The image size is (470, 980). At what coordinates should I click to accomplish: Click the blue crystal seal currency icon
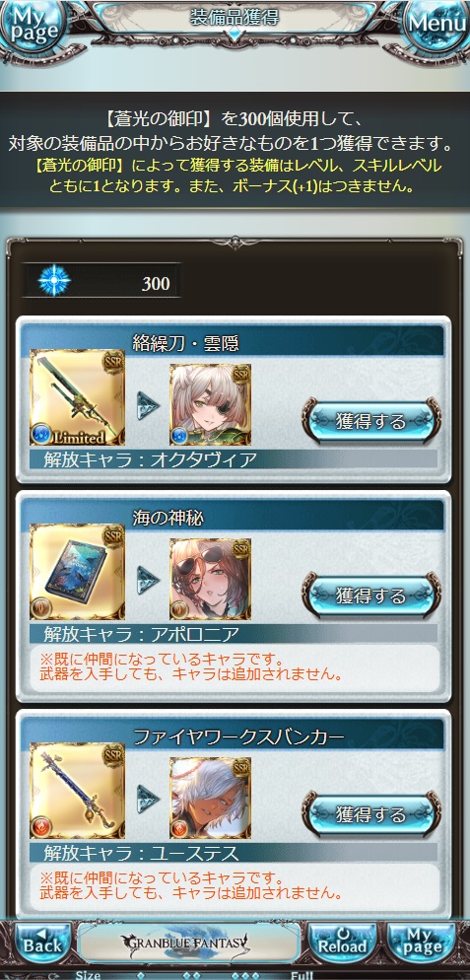(x=54, y=283)
